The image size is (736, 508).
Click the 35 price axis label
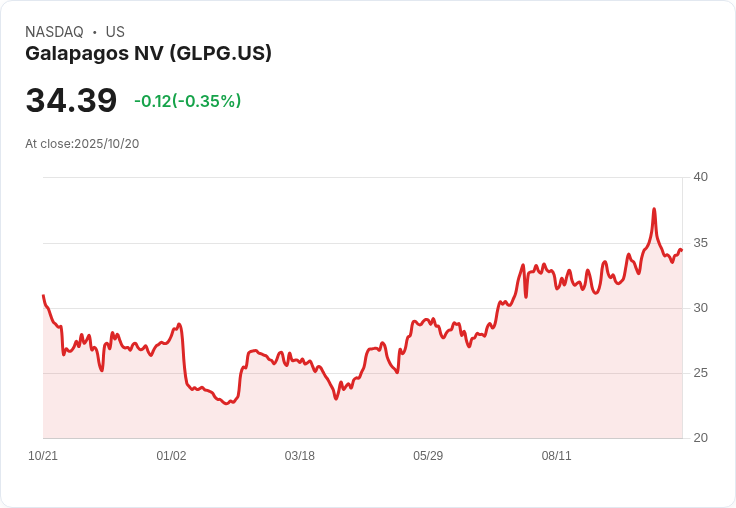coord(700,243)
